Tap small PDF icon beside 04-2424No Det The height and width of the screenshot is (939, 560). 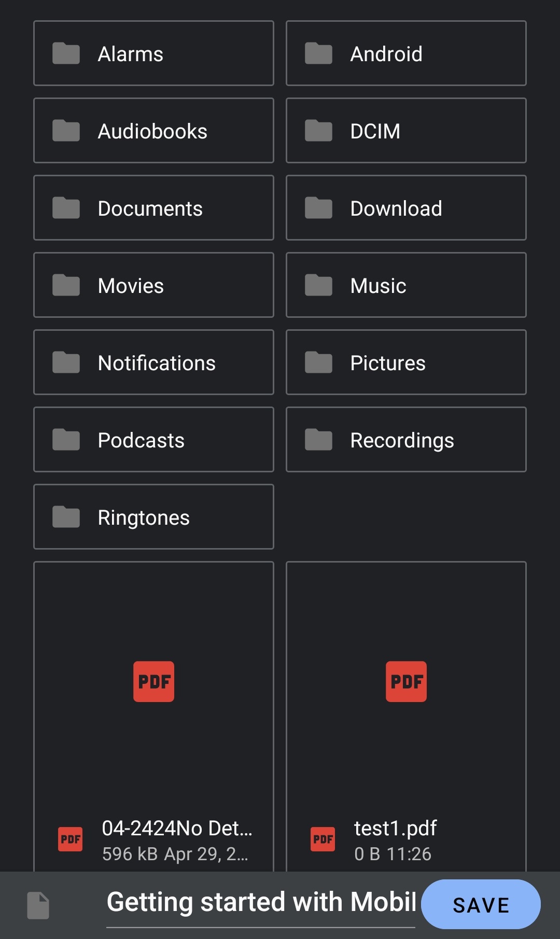pyautogui.click(x=71, y=839)
